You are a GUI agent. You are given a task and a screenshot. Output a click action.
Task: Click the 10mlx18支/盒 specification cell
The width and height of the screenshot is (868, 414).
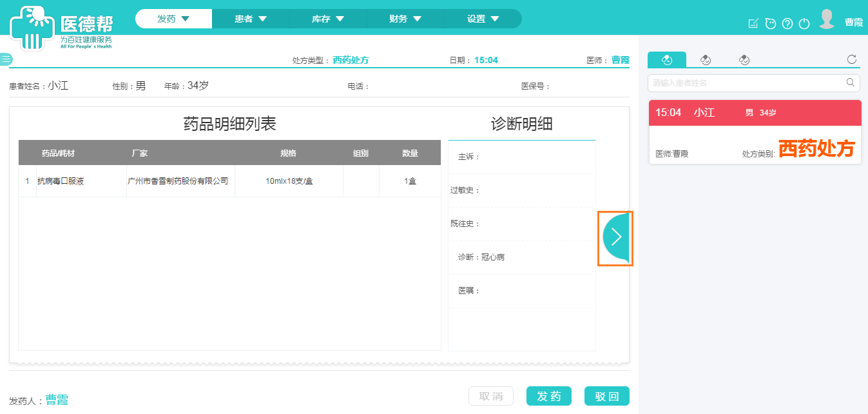(x=289, y=181)
